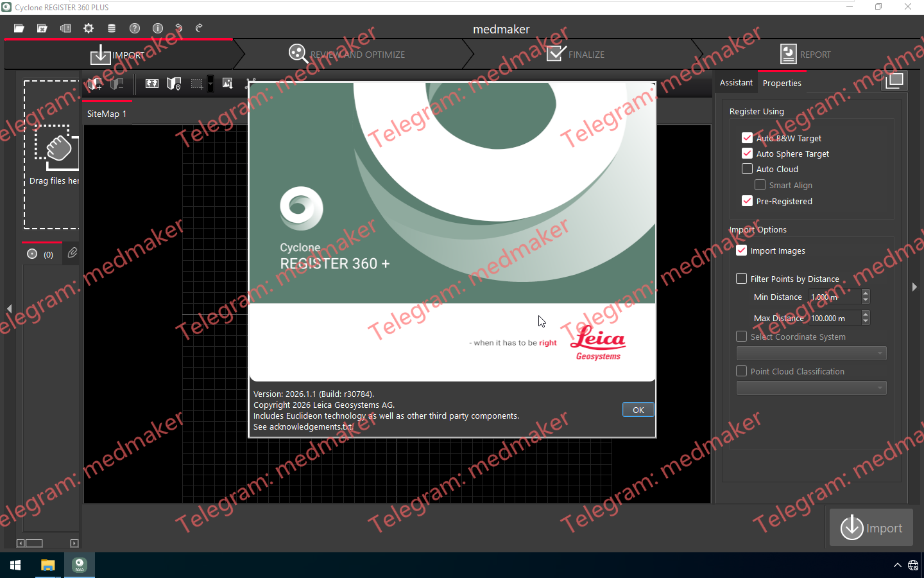Click the 'See acknowledgements.txt.' text
Screen dimensions: 924x578
304,426
